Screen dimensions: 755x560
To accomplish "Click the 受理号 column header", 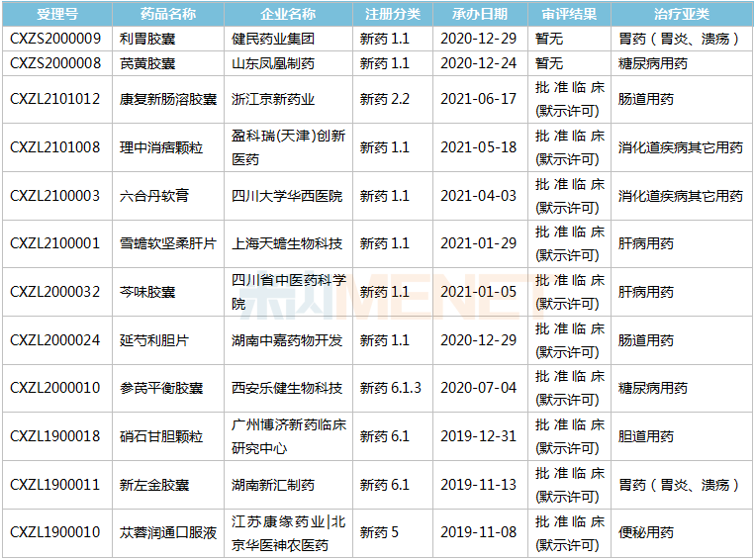I will [57, 14].
